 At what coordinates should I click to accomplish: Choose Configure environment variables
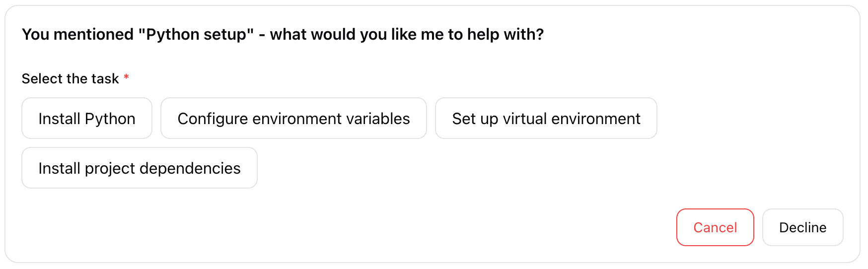(x=293, y=119)
